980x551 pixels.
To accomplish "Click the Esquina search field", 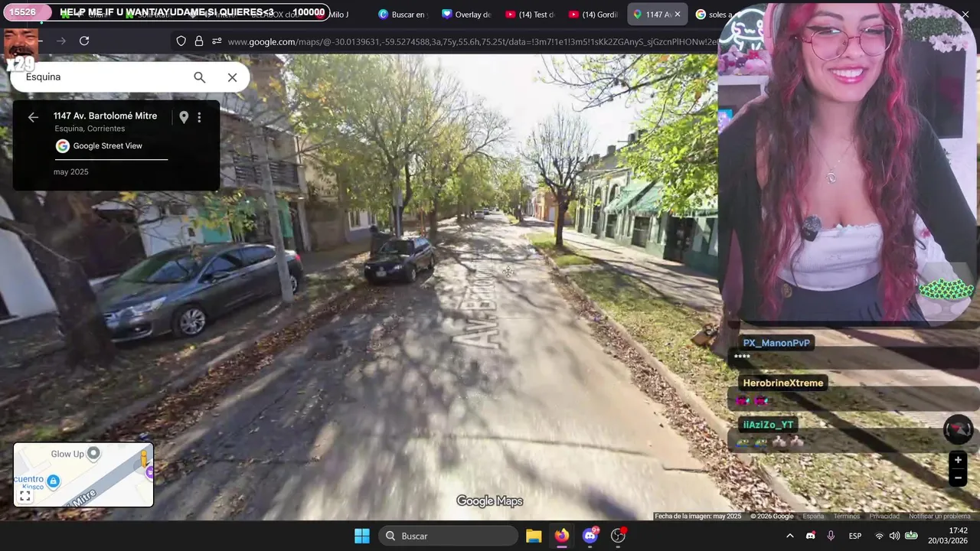I will tap(103, 77).
